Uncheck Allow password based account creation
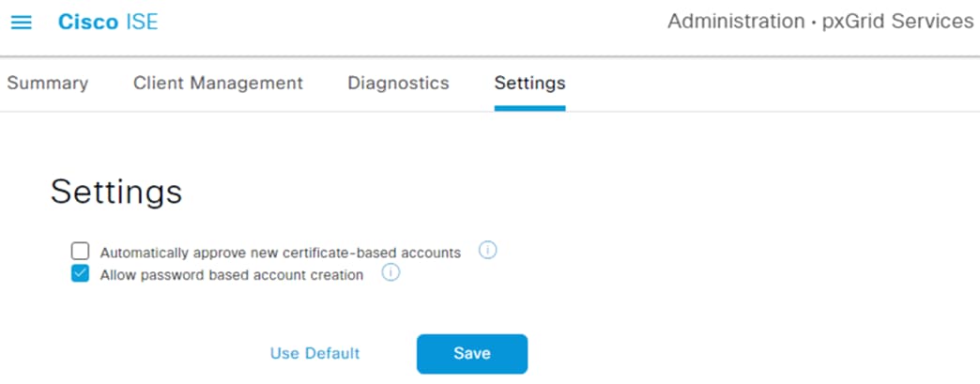 tap(80, 274)
